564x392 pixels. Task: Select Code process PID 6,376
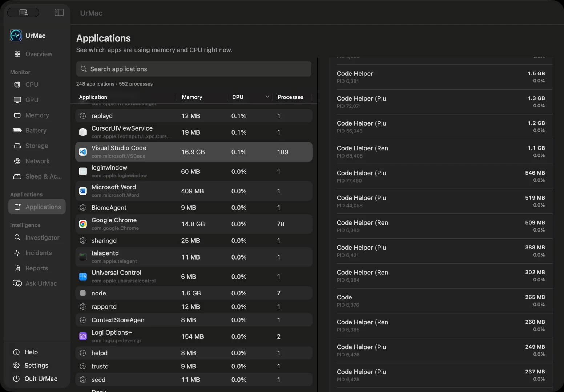[441, 301]
